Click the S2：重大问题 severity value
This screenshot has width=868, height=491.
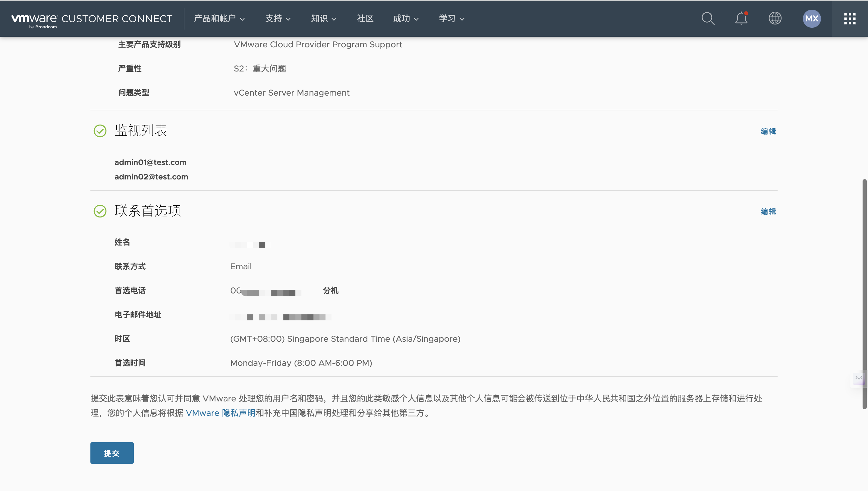pyautogui.click(x=260, y=68)
